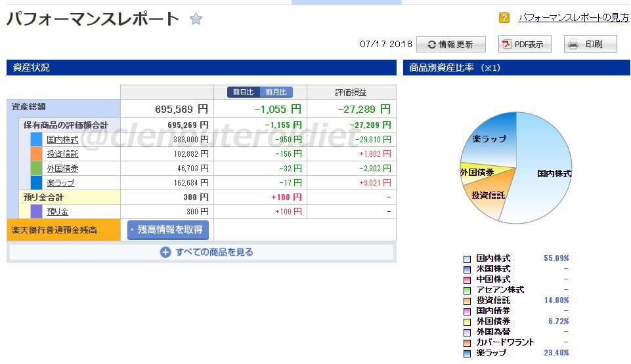Viewport: 631px width, 364px height.
Task: Open the 外国債券 link in asset table
Action: pos(62,169)
